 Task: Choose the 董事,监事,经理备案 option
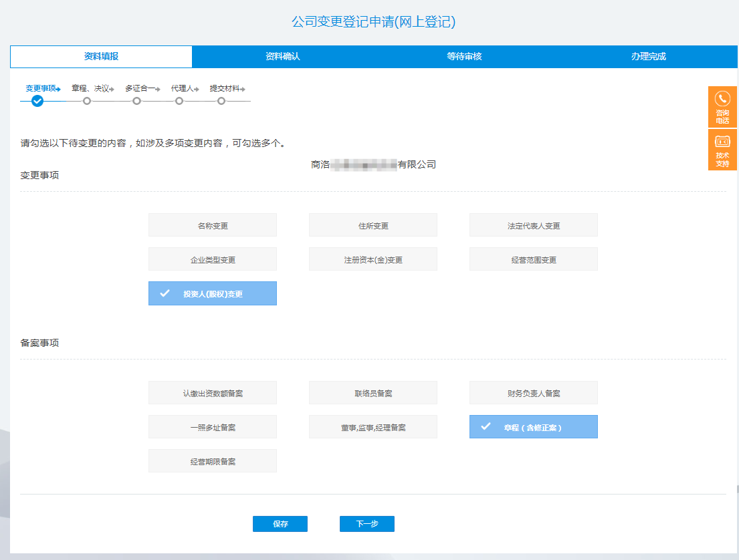tap(373, 427)
